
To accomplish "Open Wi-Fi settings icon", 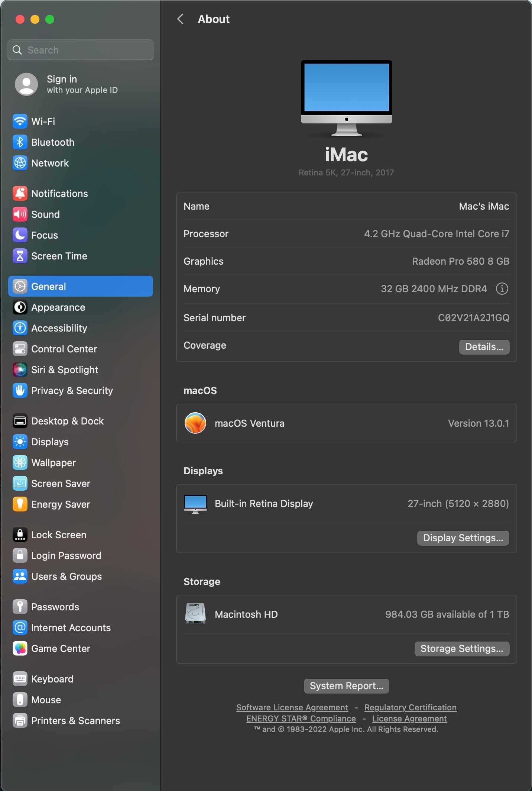I will tap(20, 121).
